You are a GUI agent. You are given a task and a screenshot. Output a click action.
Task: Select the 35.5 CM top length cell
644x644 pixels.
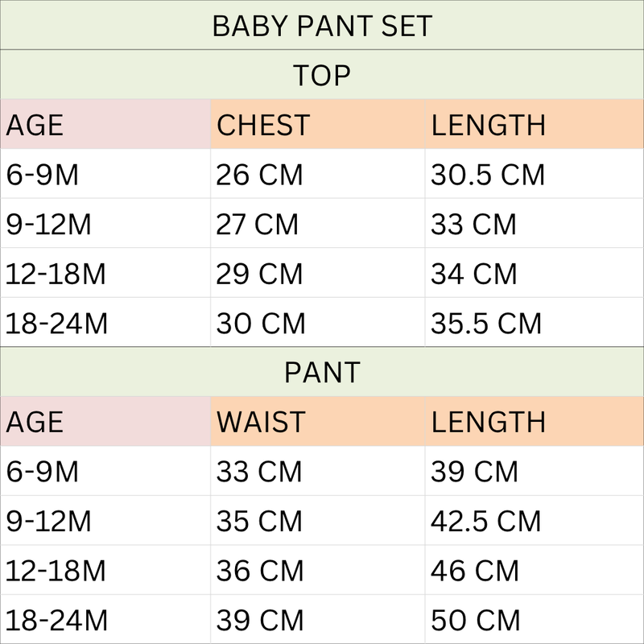(x=535, y=323)
